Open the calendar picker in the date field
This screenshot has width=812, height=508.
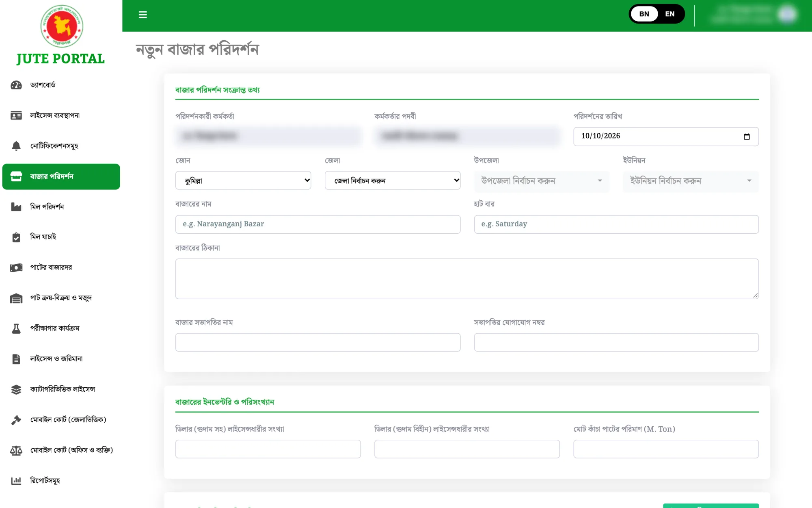[x=747, y=137]
